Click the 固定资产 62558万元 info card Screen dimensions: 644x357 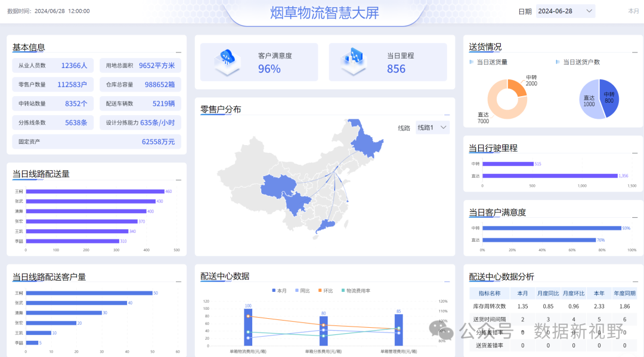pyautogui.click(x=96, y=141)
